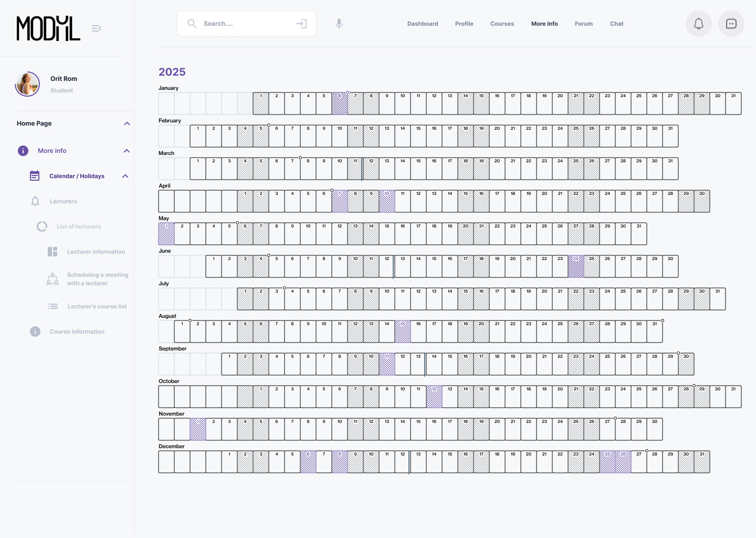
Task: Open Scheduling a meeting with a lecturer
Action: pos(97,279)
